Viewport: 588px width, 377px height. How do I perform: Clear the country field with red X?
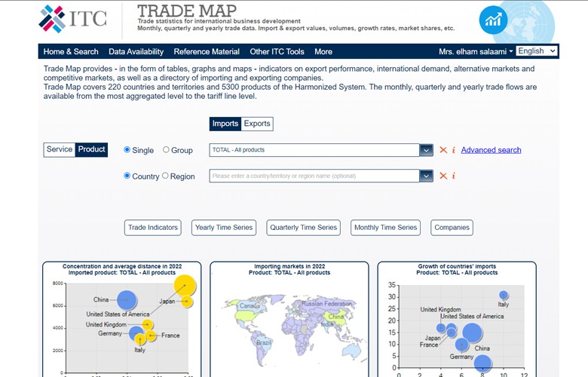point(443,176)
